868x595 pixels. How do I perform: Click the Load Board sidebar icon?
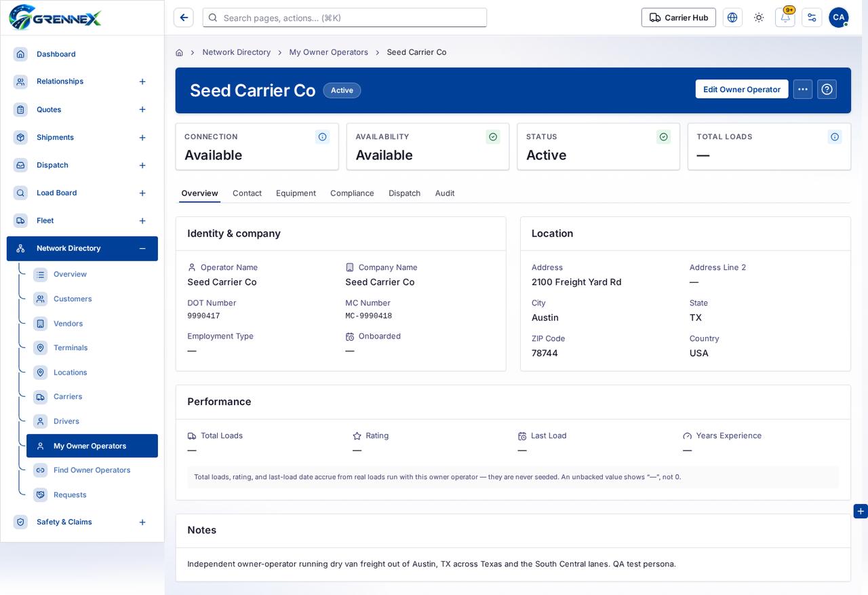[20, 193]
